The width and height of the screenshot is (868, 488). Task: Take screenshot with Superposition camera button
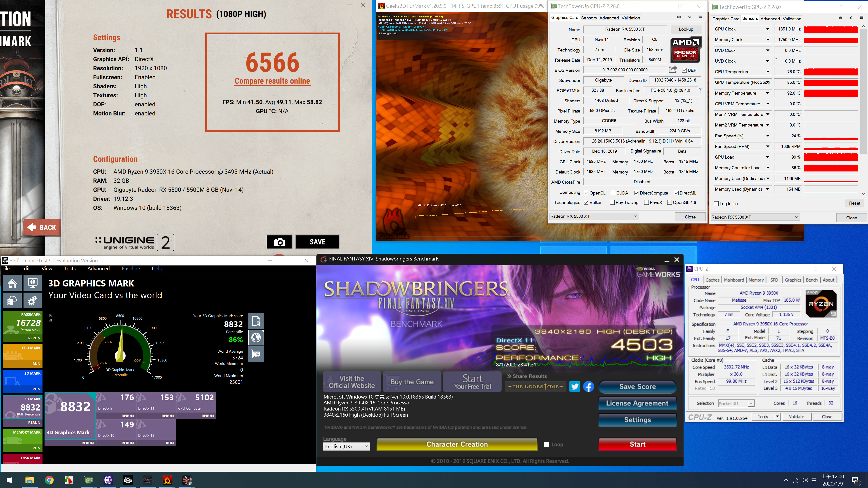click(279, 242)
